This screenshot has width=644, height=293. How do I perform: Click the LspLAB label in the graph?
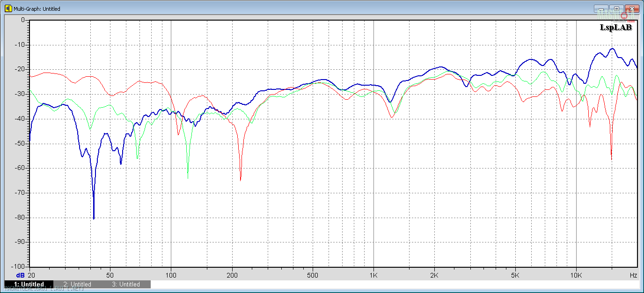click(x=616, y=28)
